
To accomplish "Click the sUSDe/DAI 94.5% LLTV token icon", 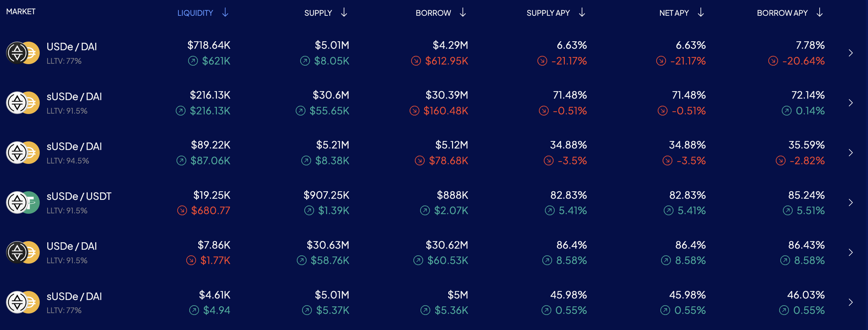I will [x=23, y=153].
